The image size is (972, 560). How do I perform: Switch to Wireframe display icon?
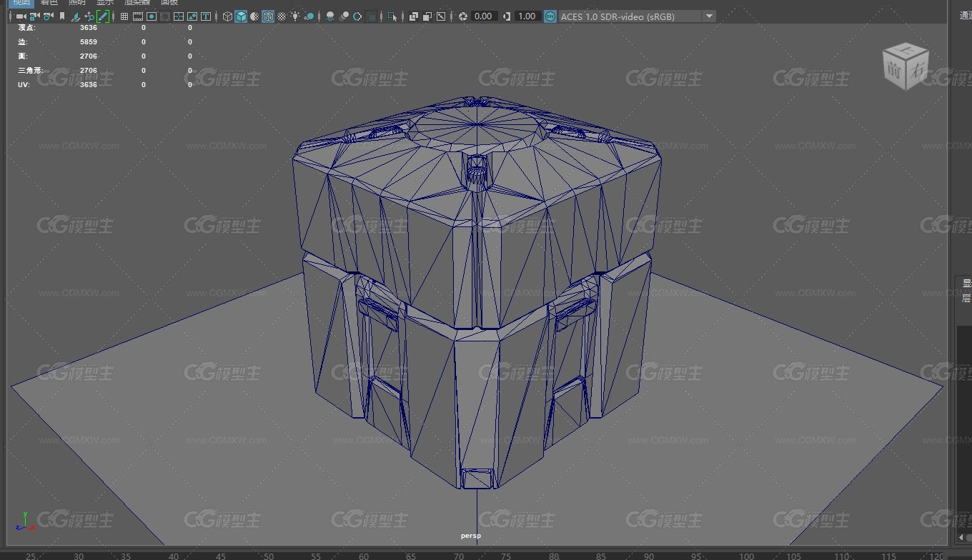pyautogui.click(x=227, y=16)
